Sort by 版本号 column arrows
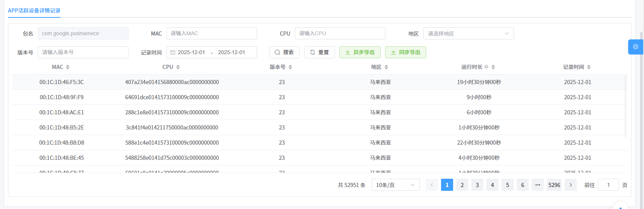 coord(290,67)
